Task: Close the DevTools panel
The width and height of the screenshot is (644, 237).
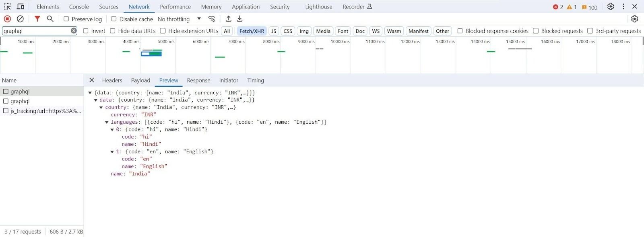Action: (x=635, y=6)
